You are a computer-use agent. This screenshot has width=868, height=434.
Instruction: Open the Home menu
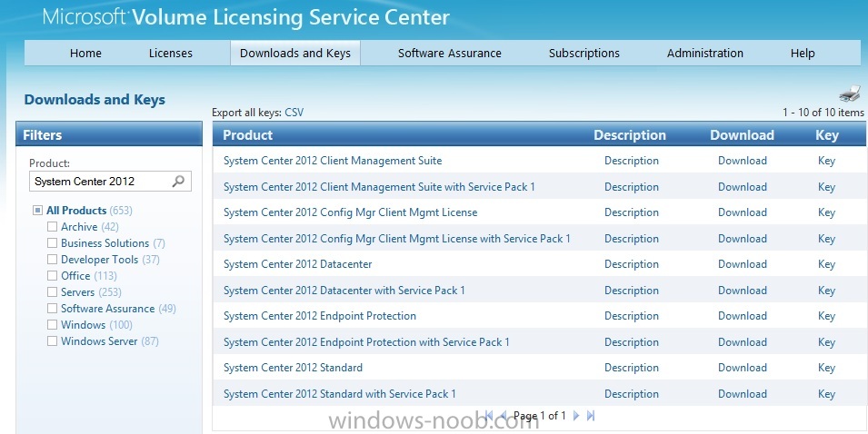(85, 53)
